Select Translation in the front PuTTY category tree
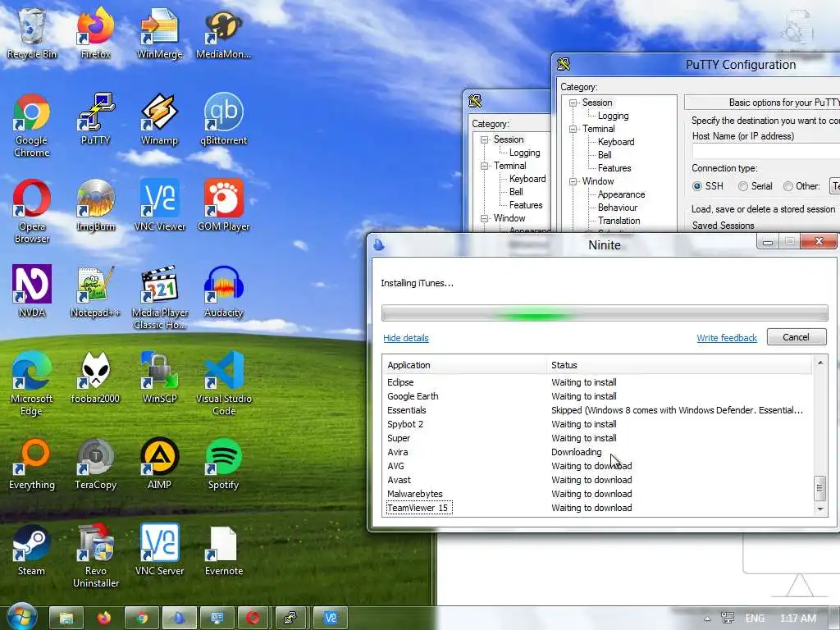This screenshot has height=630, width=840. (619, 221)
